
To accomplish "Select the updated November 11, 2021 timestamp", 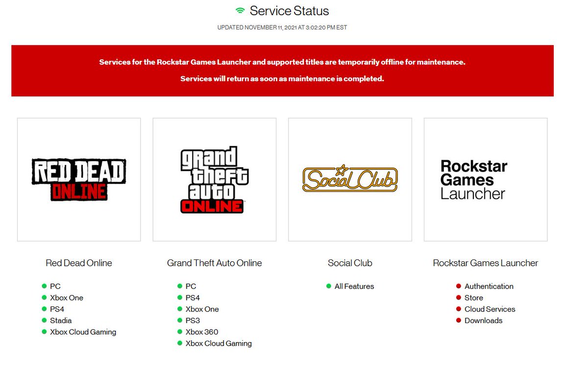I will pyautogui.click(x=282, y=27).
